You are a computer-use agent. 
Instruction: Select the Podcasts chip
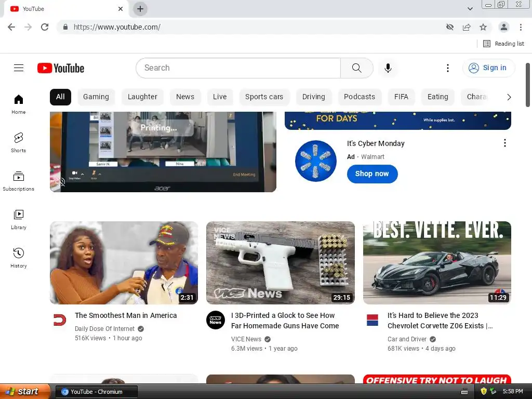pyautogui.click(x=360, y=97)
